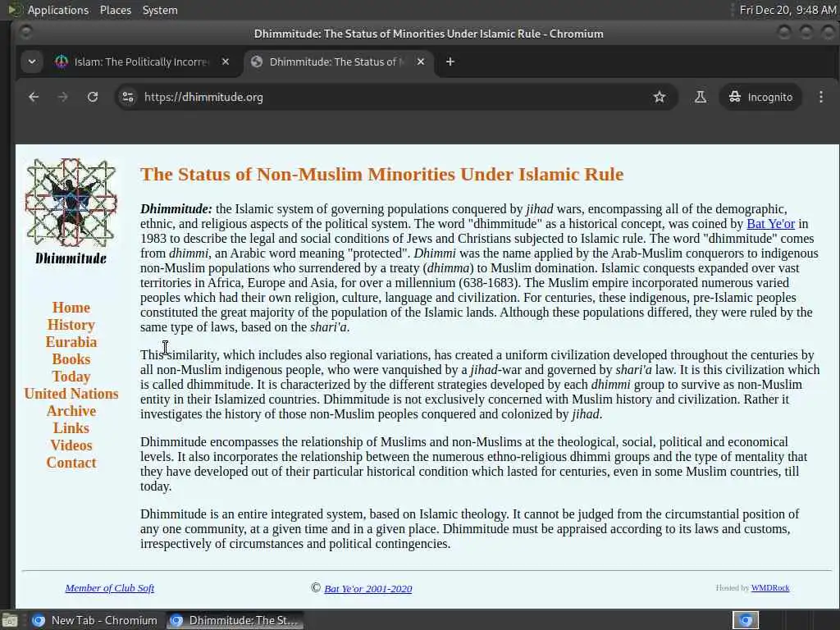Click the Chromium window menu icon in title bar
Screen dimensions: 840x630
point(25,33)
